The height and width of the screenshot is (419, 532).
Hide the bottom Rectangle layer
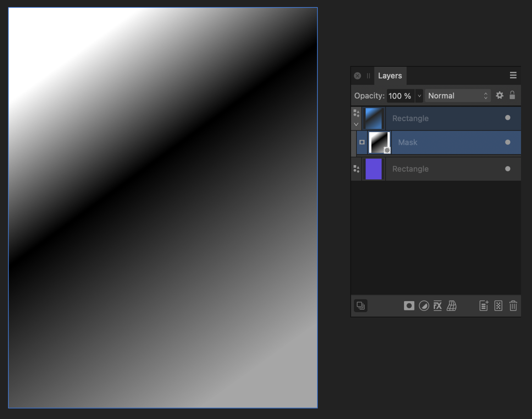click(x=508, y=169)
